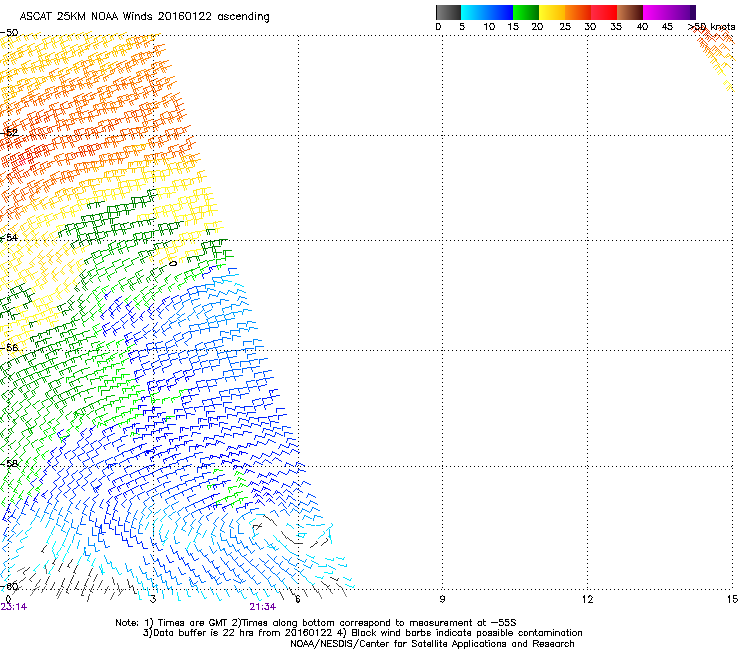Click the cyan-blue 5-15 knots color segment

pyautogui.click(x=487, y=12)
